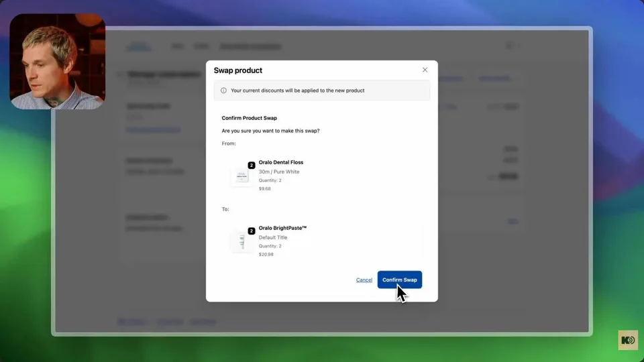
Task: Click the quantity badge on Dental Floss
Action: point(252,165)
